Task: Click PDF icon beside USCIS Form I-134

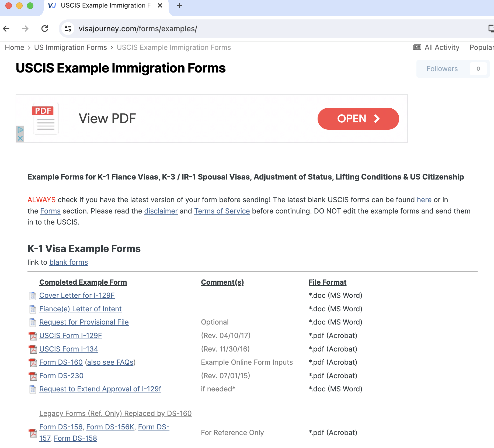Action: pos(33,349)
